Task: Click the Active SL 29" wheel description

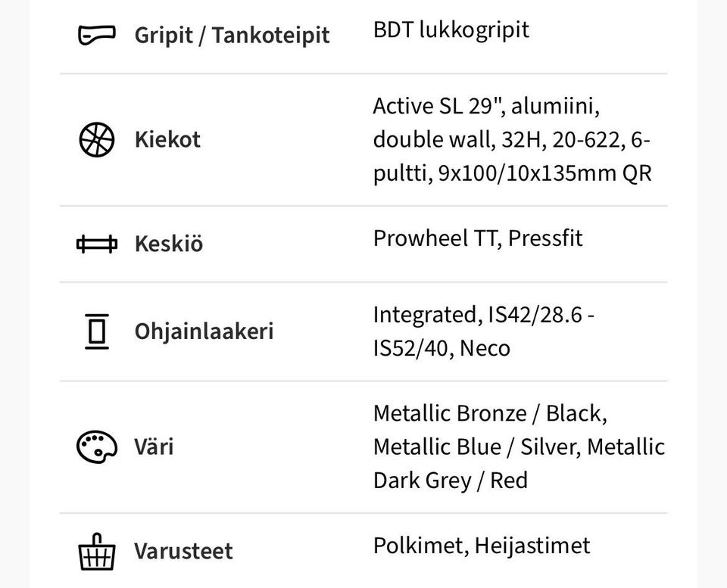Action: click(485, 107)
